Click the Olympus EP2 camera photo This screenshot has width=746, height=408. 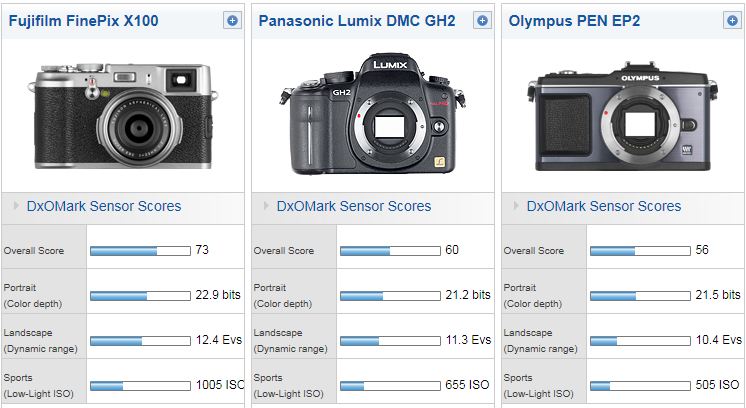click(622, 117)
